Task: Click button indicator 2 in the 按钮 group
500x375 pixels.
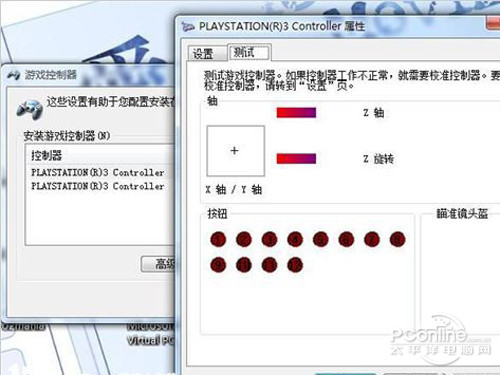Action: [244, 239]
